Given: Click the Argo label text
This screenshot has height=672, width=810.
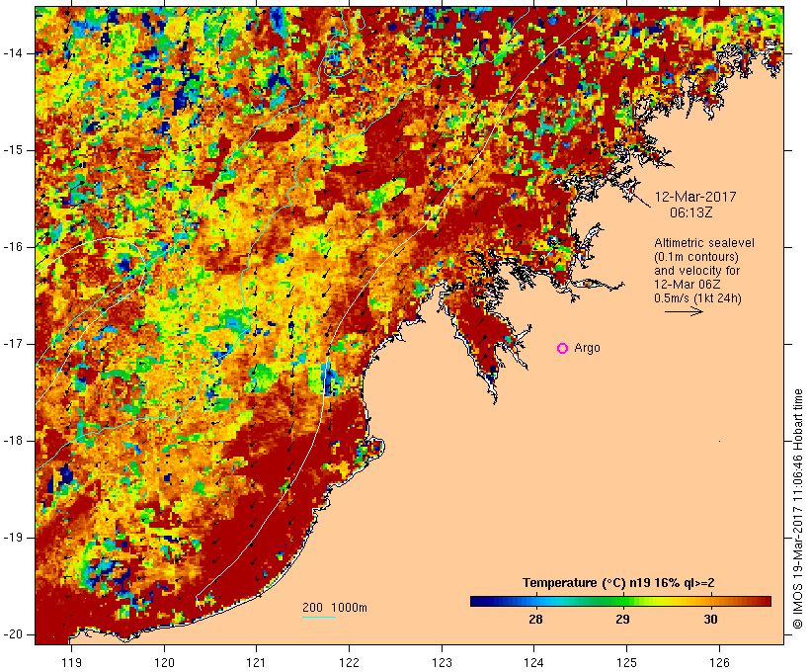Looking at the screenshot, I should (x=588, y=348).
